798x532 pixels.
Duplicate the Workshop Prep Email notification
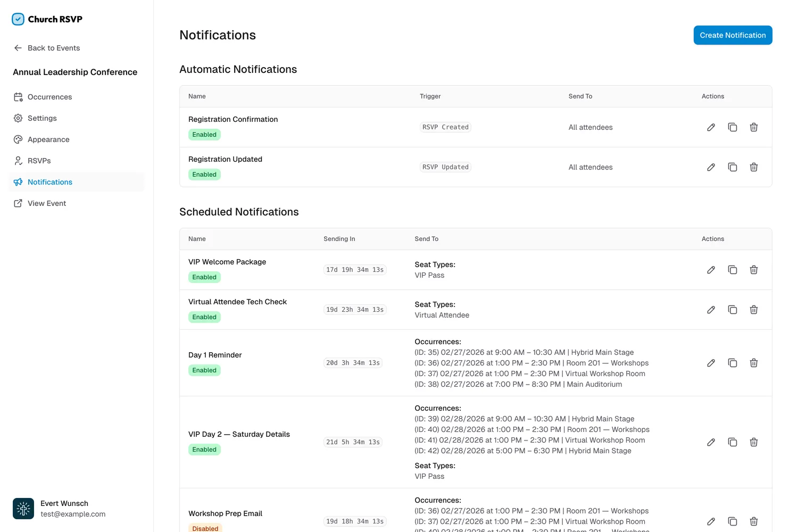(x=733, y=521)
